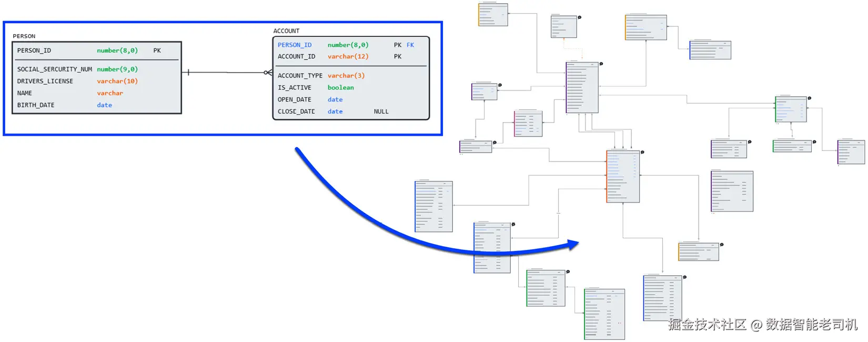Click the CLOSE_DATE column name

296,112
